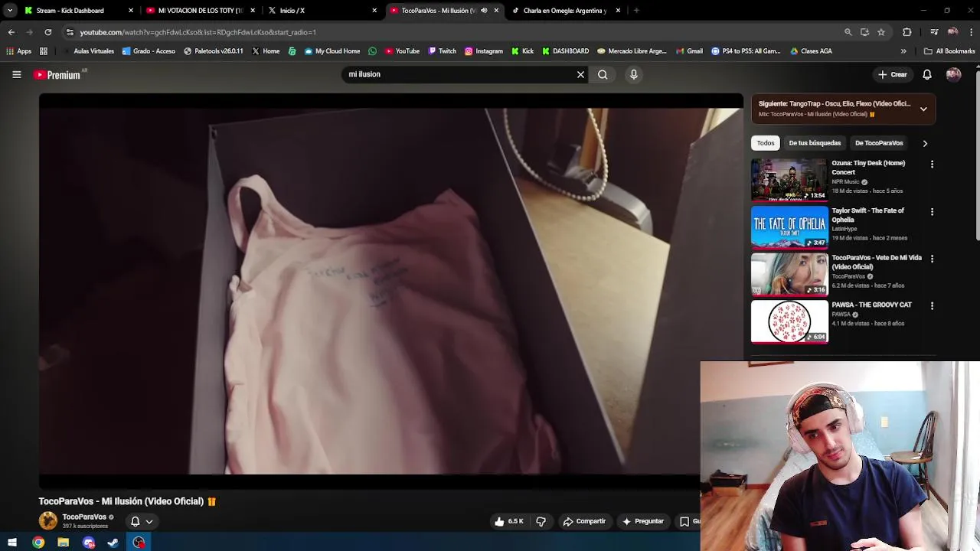Open options menu for Ozuna video
The width and height of the screenshot is (980, 551).
932,165
